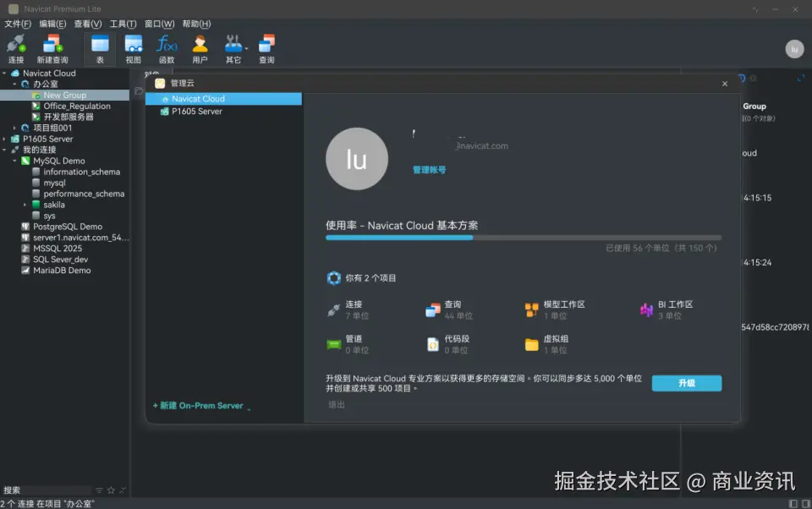This screenshot has height=509, width=812.
Task: Select SQL Sever_dev connection
Action: pyautogui.click(x=60, y=260)
